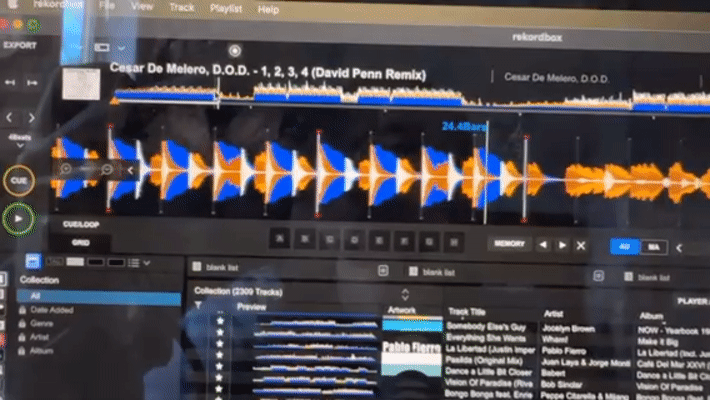Click the import icon before the second blank list
Screen dimensions: 710x400
point(383,271)
